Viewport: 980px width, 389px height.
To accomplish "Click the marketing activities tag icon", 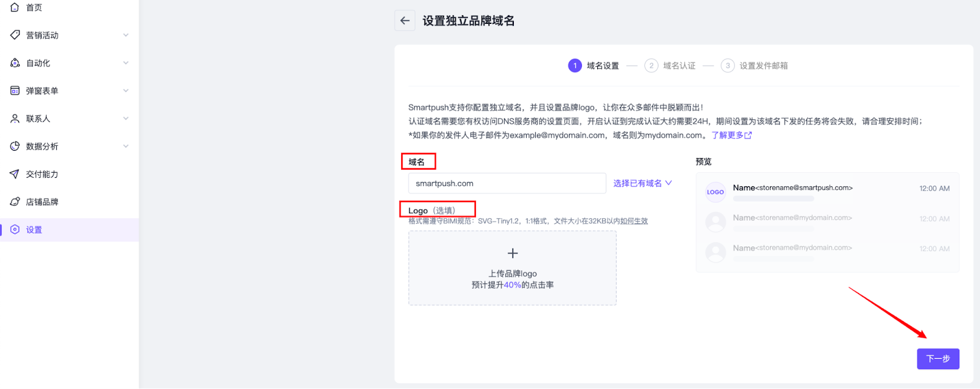I will click(x=15, y=35).
